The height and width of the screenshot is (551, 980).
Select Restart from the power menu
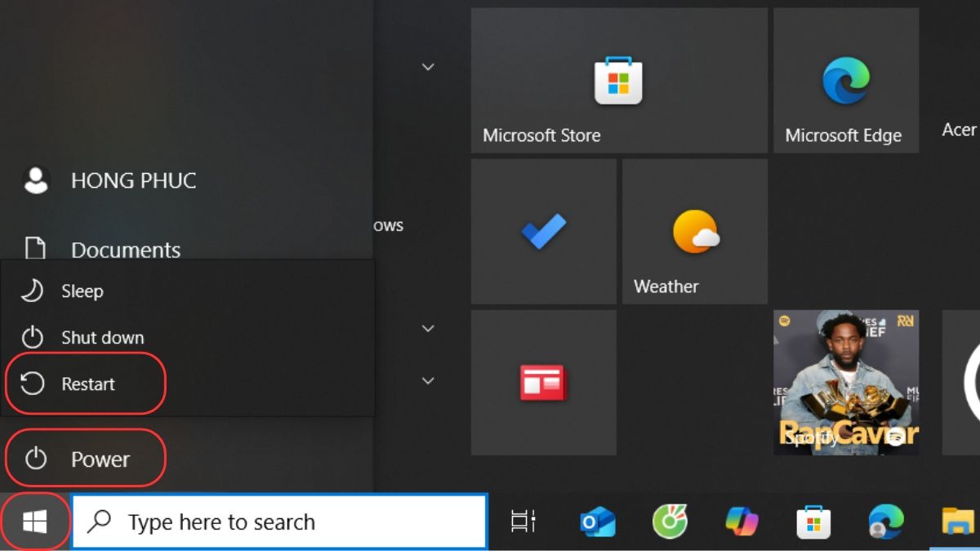click(188, 384)
